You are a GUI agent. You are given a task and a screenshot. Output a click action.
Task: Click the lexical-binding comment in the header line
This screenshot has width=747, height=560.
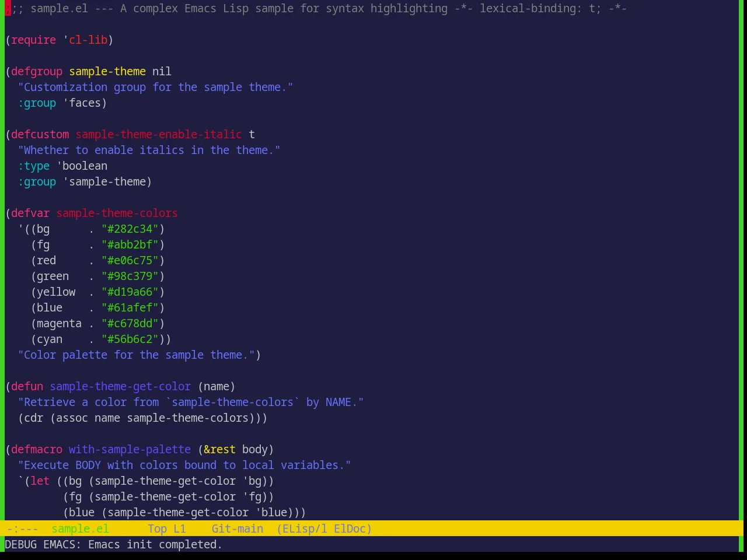540,8
